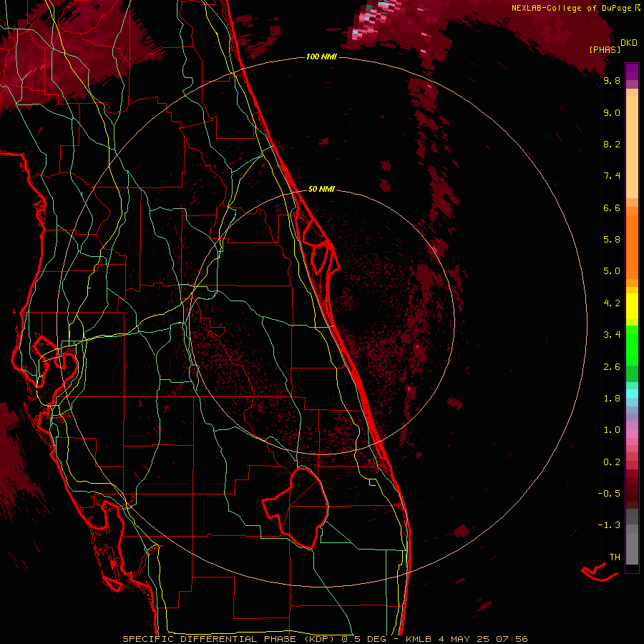Click the 100 NMI range ring label
This screenshot has width=644, height=644.
321,57
